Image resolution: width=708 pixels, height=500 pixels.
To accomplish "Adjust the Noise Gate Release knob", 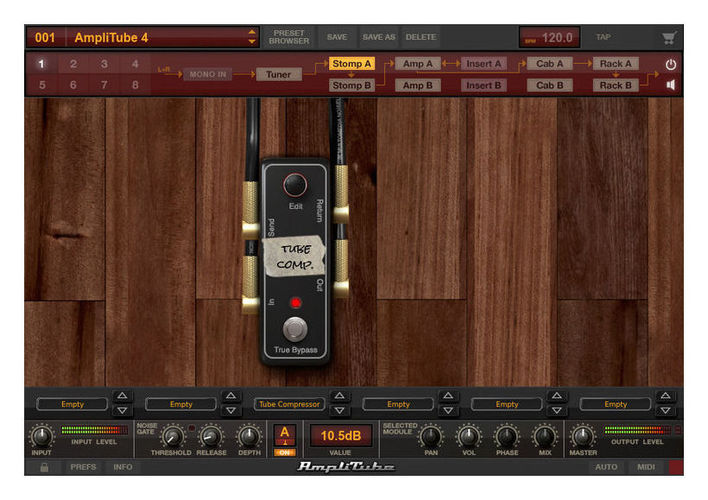I will click(x=211, y=436).
